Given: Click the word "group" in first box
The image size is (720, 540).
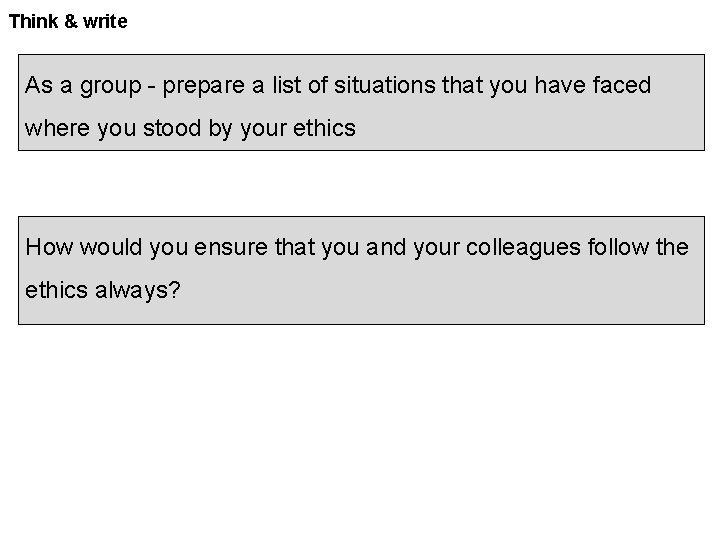Looking at the screenshot, I should (x=112, y=87).
